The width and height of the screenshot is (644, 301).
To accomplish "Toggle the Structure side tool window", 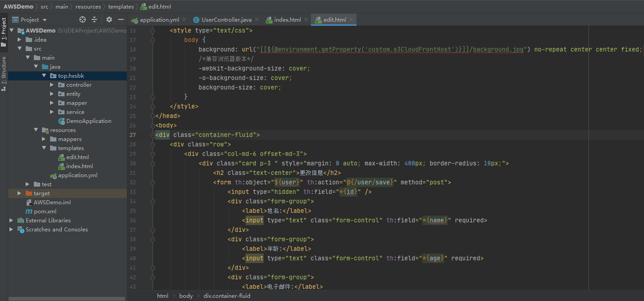I will [x=4, y=74].
